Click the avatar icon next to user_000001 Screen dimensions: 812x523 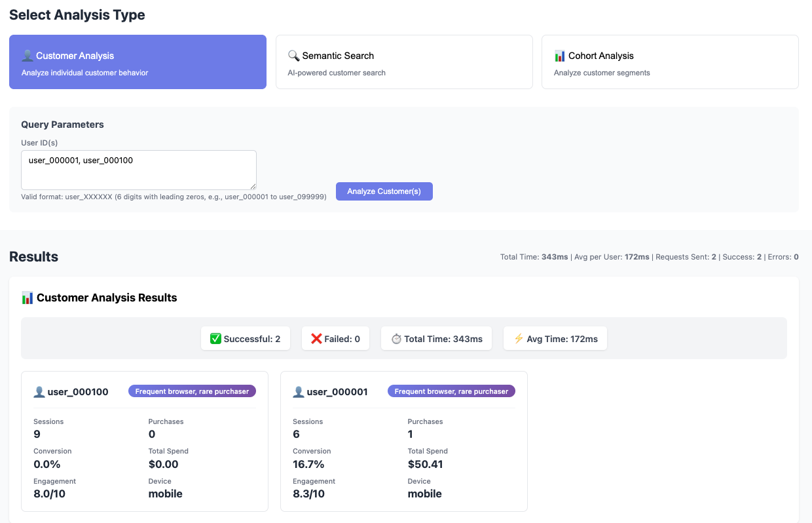(x=299, y=392)
